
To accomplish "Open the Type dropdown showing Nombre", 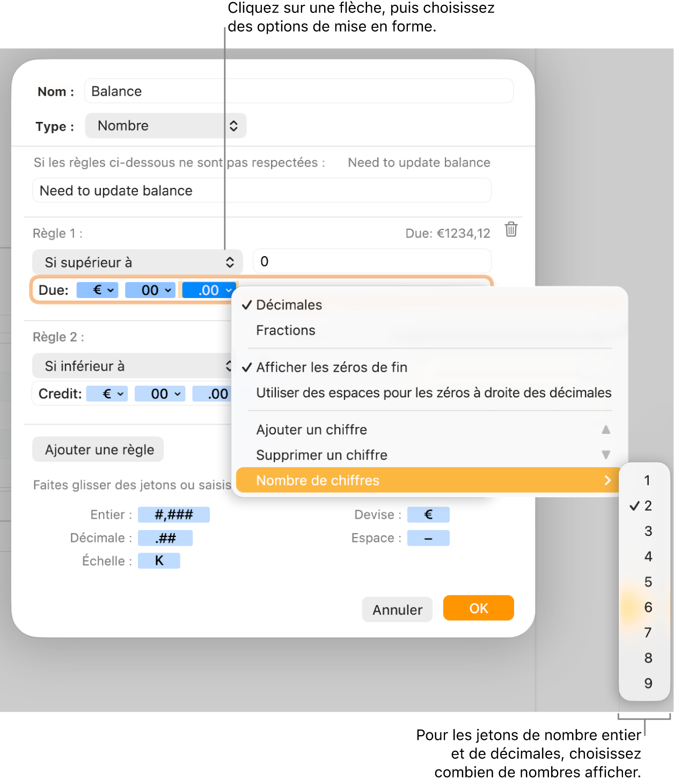I will coord(166,126).
